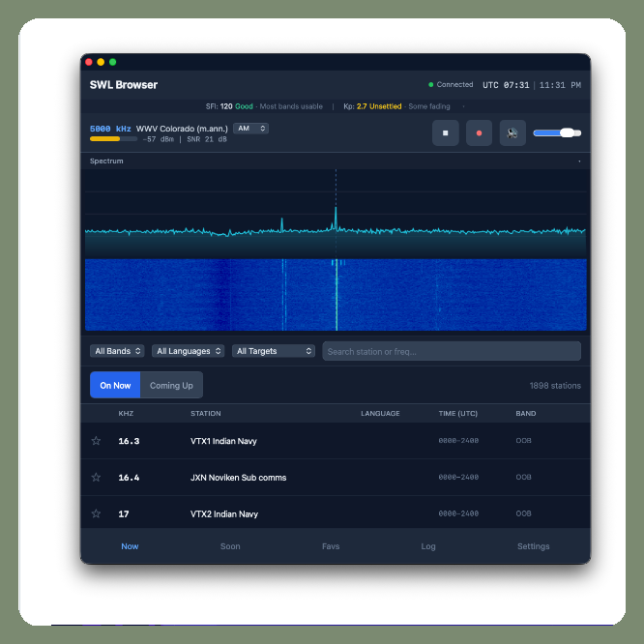Star the VTX2 Indian Navy station
644x644 pixels.
[x=96, y=513]
